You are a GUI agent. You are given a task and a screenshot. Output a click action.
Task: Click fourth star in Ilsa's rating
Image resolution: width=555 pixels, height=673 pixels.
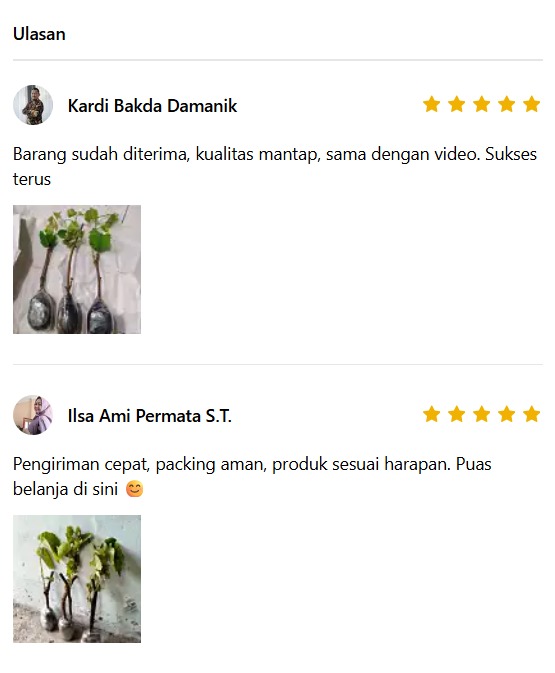[x=506, y=414]
